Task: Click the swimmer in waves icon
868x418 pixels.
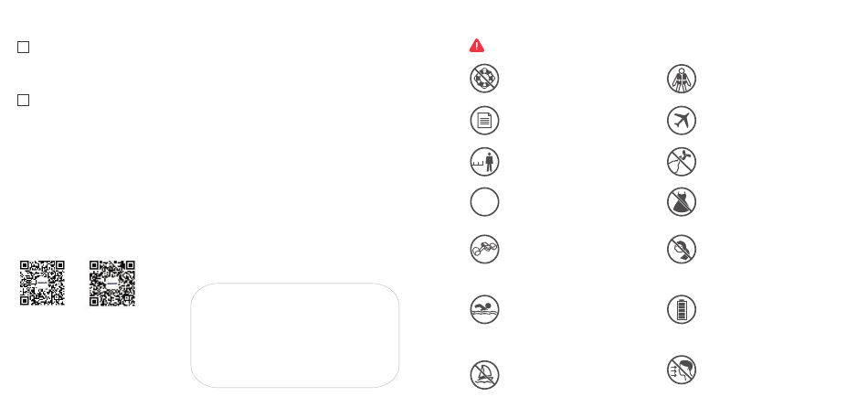Action: [484, 309]
